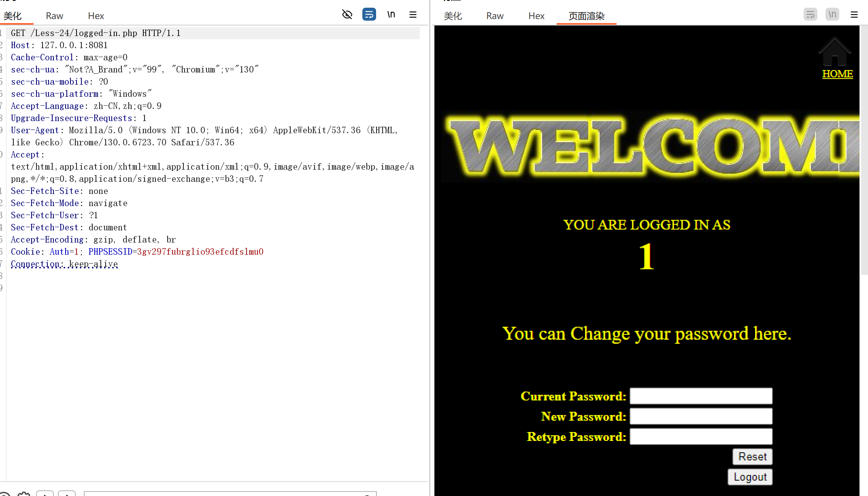Focus the New Password field
This screenshot has height=496, width=868.
coord(701,416)
